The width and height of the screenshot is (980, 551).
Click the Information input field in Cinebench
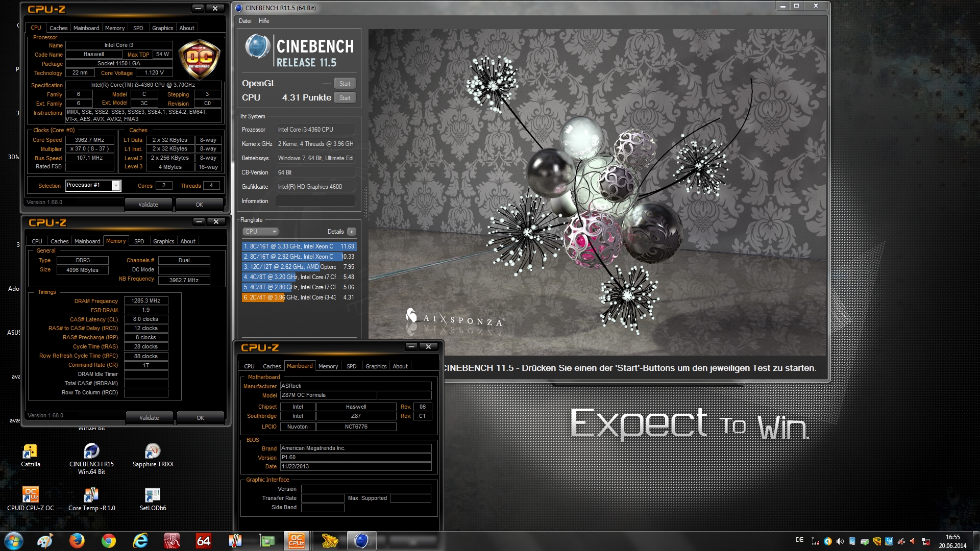pyautogui.click(x=315, y=201)
